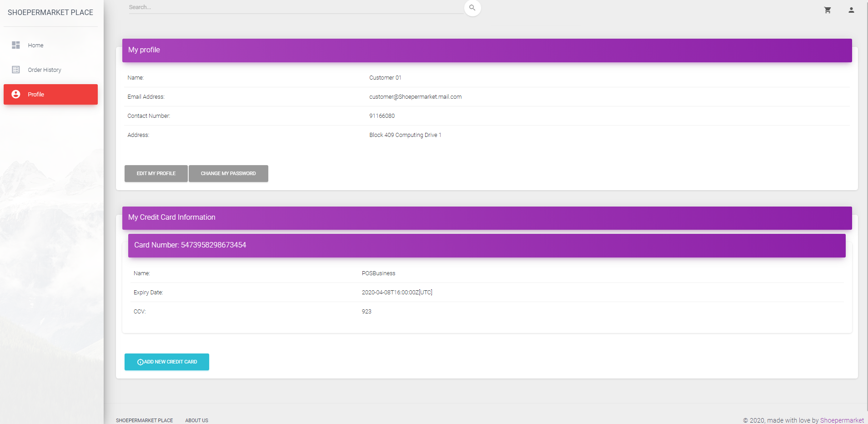Click the contact number 91166080
Screen dimensions: 868x424
coord(382,116)
